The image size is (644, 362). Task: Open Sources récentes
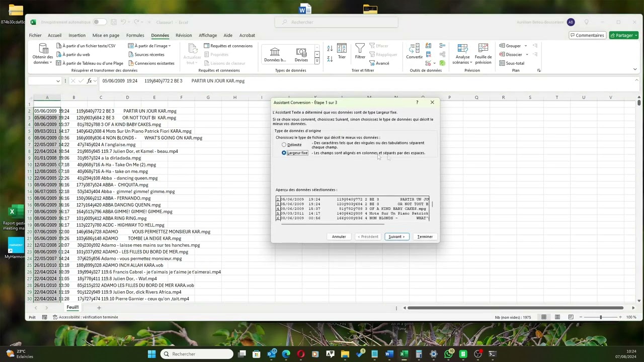(x=146, y=54)
